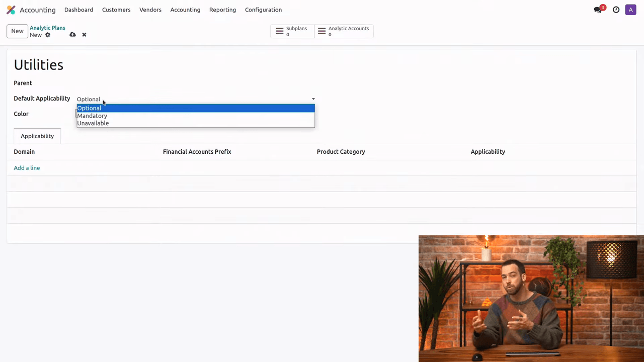This screenshot has height=362, width=644.
Task: Save the record with the cloud icon
Action: (72, 35)
